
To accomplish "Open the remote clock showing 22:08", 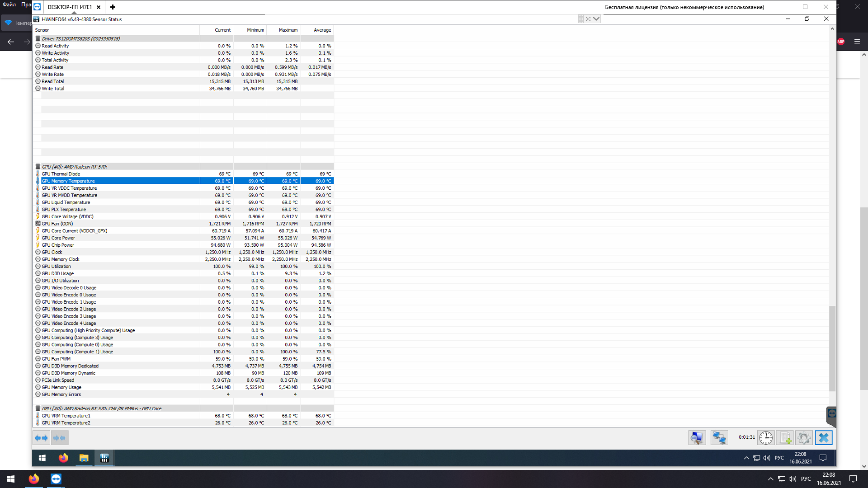I will [801, 458].
